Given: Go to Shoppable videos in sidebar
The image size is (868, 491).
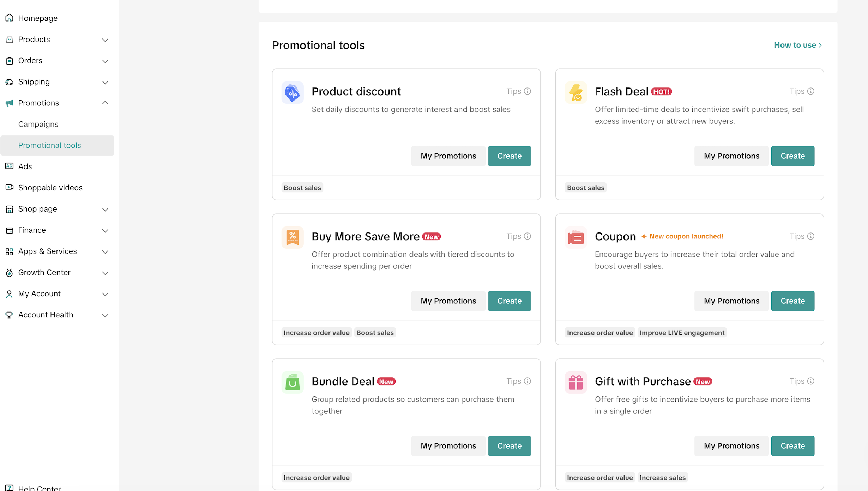Looking at the screenshot, I should [x=50, y=188].
